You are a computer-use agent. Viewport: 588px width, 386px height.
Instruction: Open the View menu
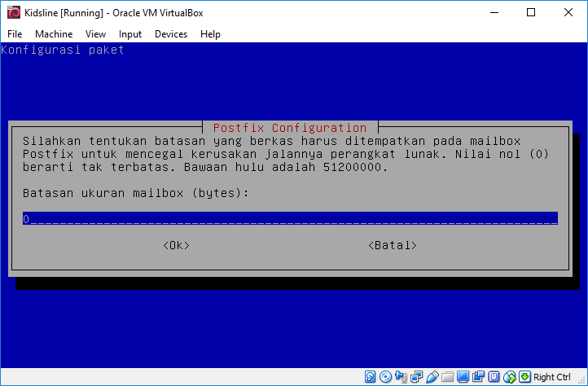click(95, 34)
